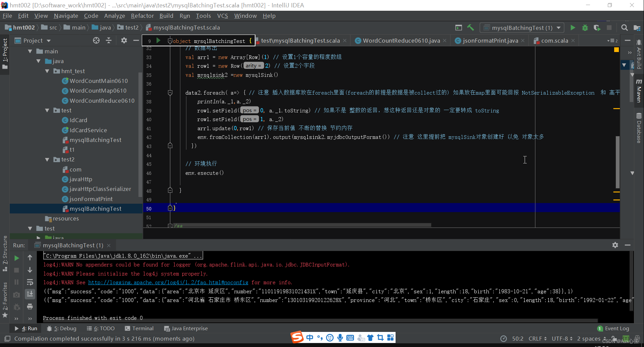The image size is (644, 347).
Task: Pin the mysqlBatchingTest run tab
Action: click(70, 245)
